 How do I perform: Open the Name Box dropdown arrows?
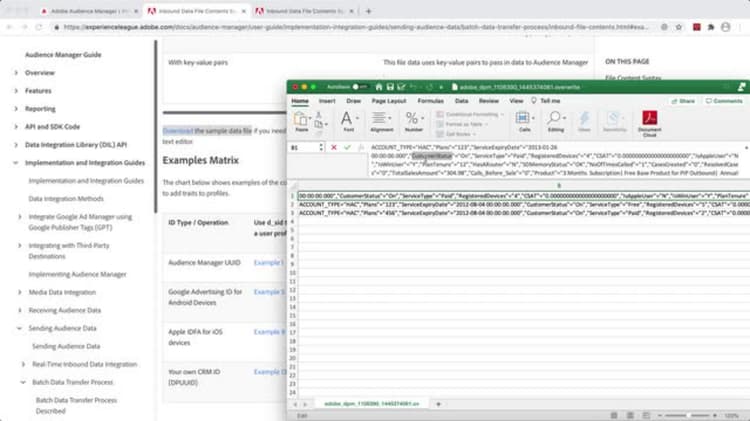tap(321, 147)
